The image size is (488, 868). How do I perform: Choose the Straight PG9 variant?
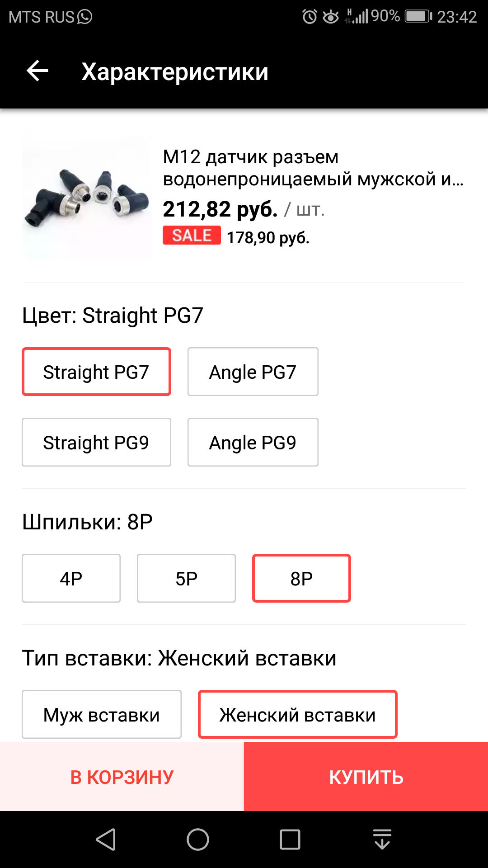[x=96, y=442]
